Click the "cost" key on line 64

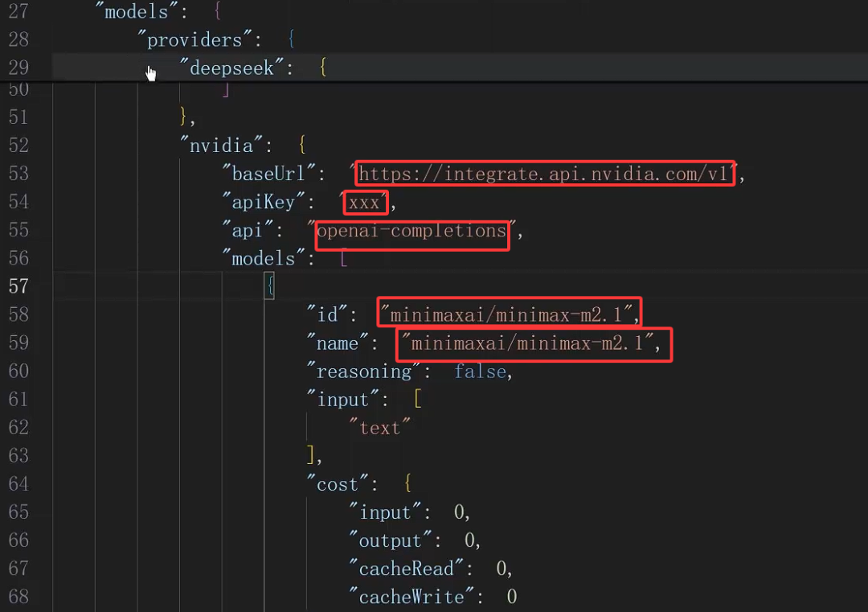coord(337,484)
